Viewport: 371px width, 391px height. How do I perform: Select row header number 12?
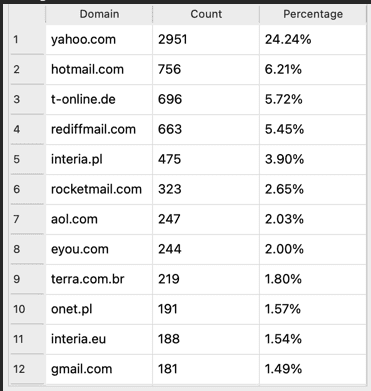click(27, 369)
